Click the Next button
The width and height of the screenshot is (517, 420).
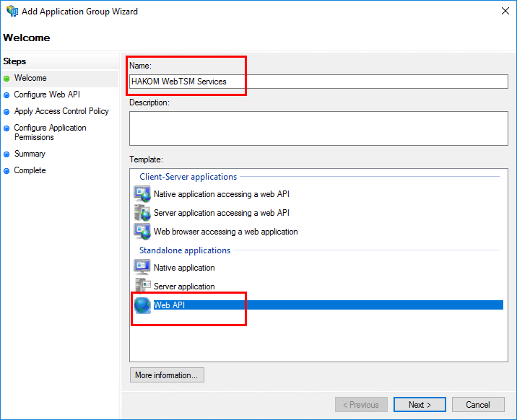point(420,405)
